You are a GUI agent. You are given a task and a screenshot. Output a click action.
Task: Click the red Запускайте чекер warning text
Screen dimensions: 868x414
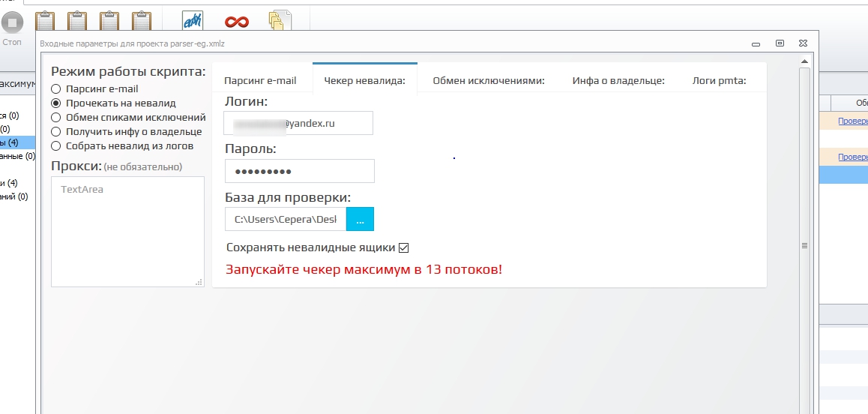pyautogui.click(x=364, y=270)
